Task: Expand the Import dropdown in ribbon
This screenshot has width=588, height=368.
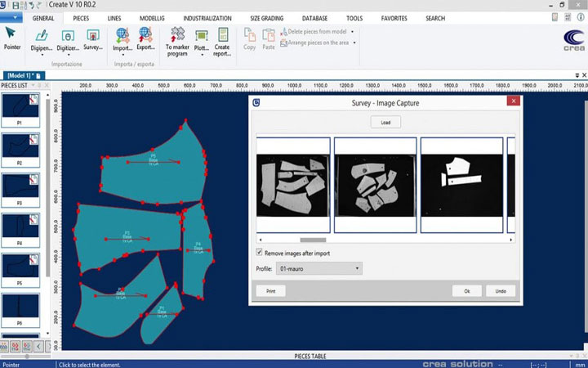Action: (x=122, y=55)
